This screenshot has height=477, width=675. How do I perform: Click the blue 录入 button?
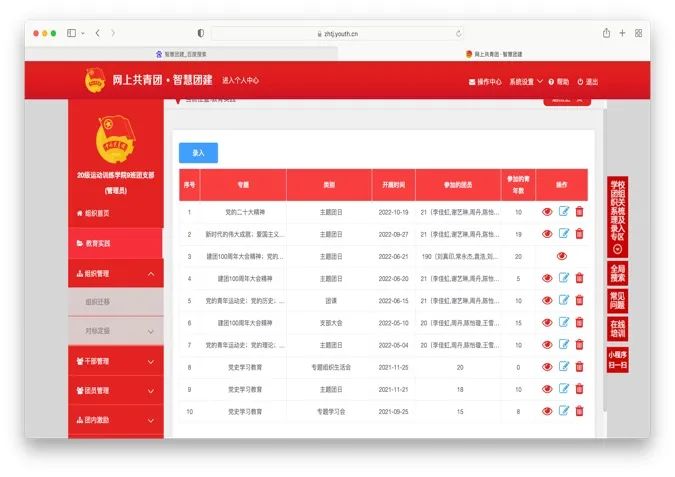tap(198, 153)
